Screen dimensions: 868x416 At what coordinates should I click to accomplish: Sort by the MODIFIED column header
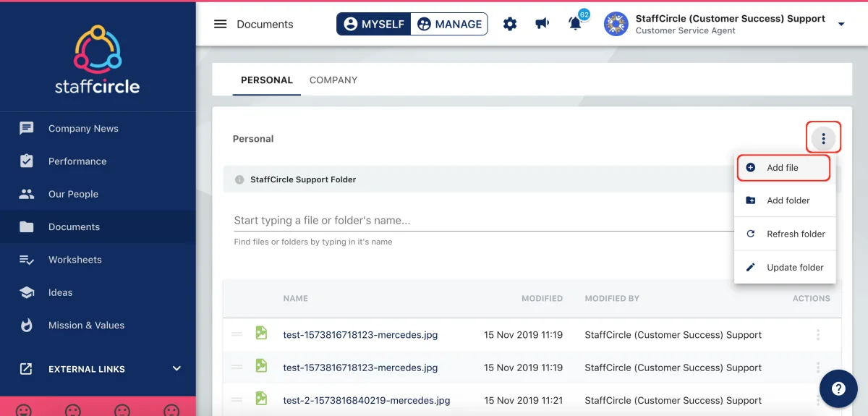(x=542, y=298)
